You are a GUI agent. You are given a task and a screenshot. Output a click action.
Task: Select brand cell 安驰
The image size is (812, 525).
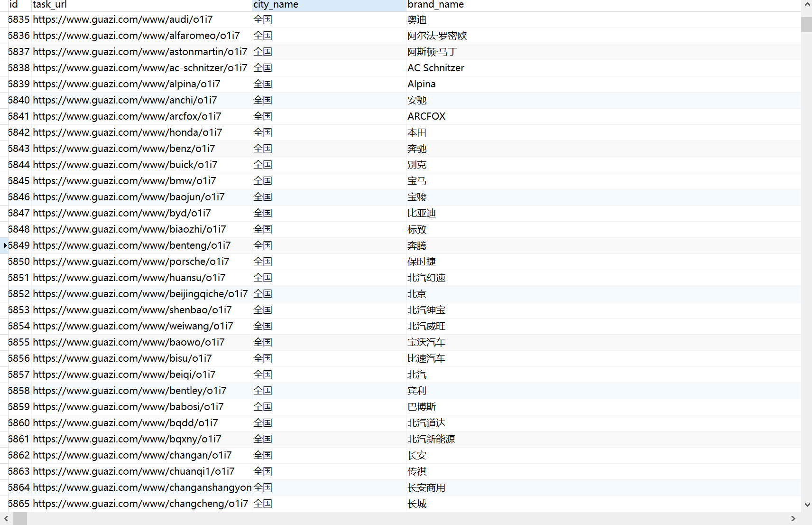tap(603, 100)
